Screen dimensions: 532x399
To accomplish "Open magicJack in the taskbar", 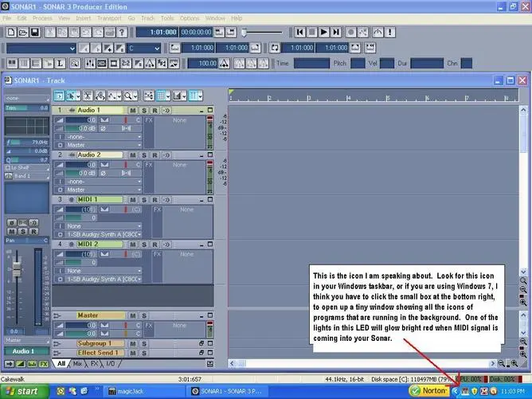I will click(x=144, y=391).
